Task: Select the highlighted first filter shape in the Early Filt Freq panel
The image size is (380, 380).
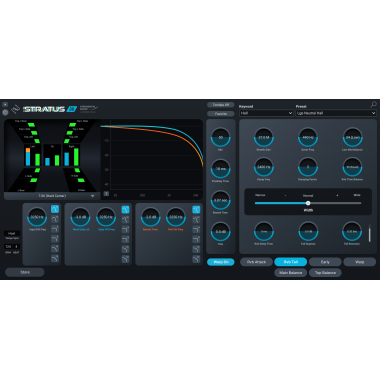Action: (x=125, y=210)
